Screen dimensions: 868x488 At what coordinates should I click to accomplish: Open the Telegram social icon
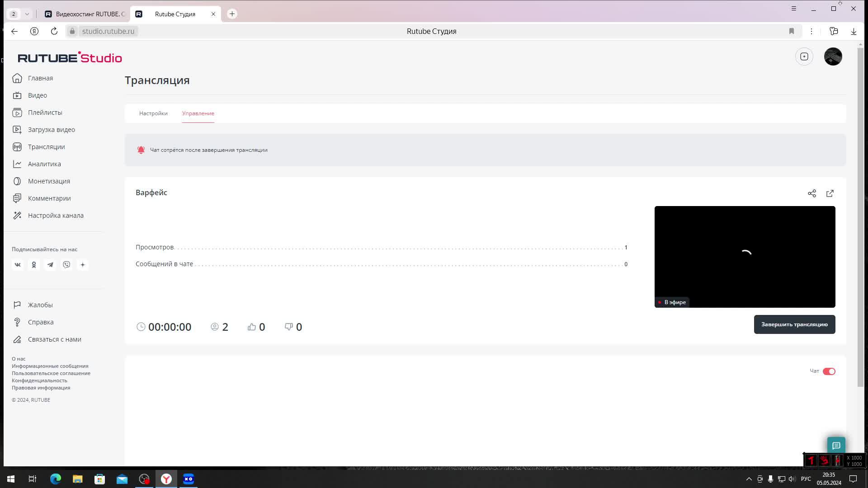pos(50,265)
